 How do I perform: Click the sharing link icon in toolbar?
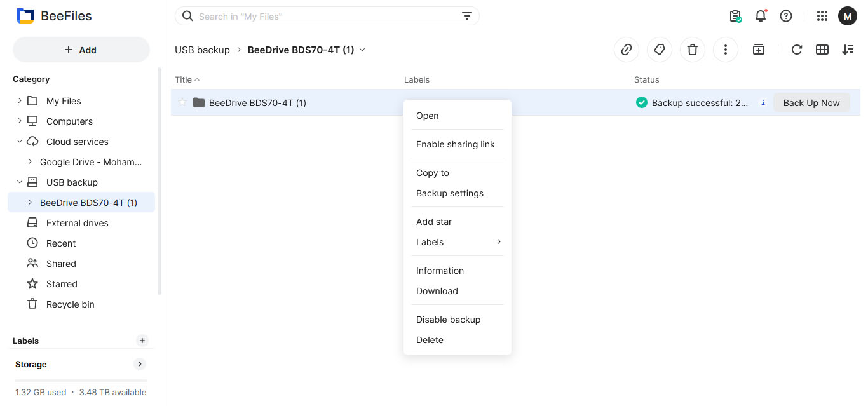[x=626, y=50]
